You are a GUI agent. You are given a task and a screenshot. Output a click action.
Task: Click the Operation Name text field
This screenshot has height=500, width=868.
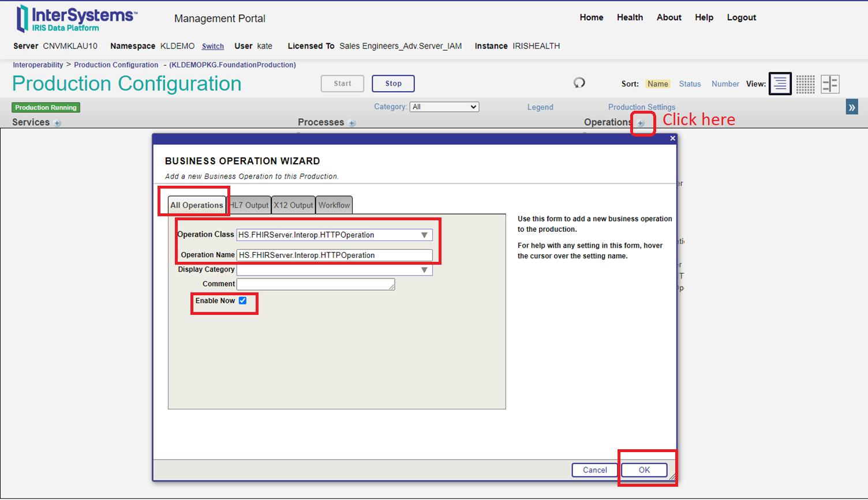click(x=334, y=255)
